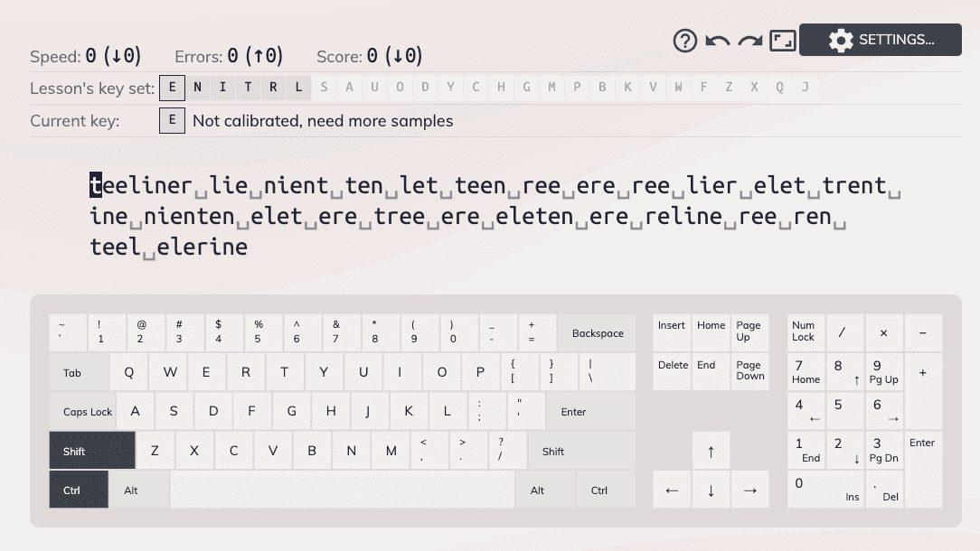Viewport: 980px width, 551px height.
Task: Select letter I in the lesson's key set
Action: [x=222, y=87]
